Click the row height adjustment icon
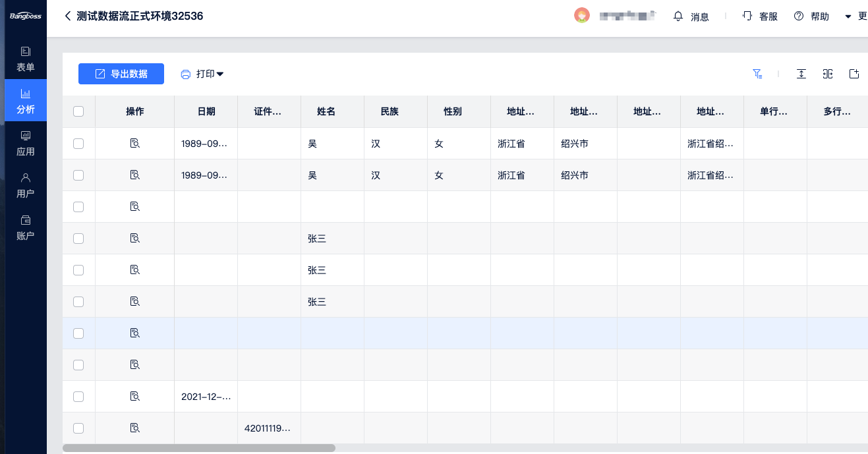Screen dimensions: 868x454 (x=801, y=74)
